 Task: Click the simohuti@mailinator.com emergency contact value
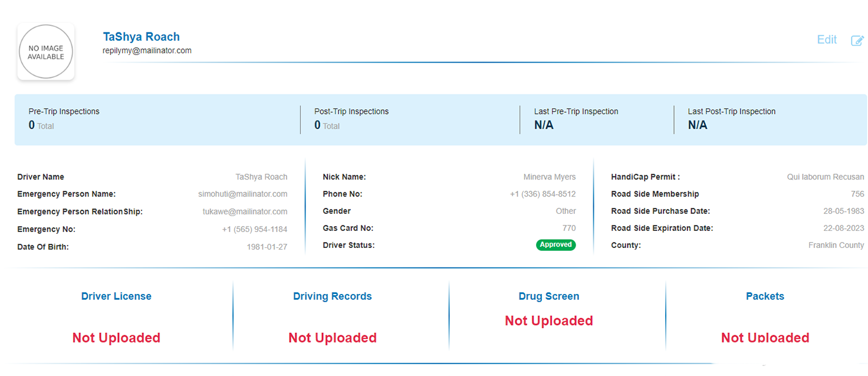pos(242,194)
